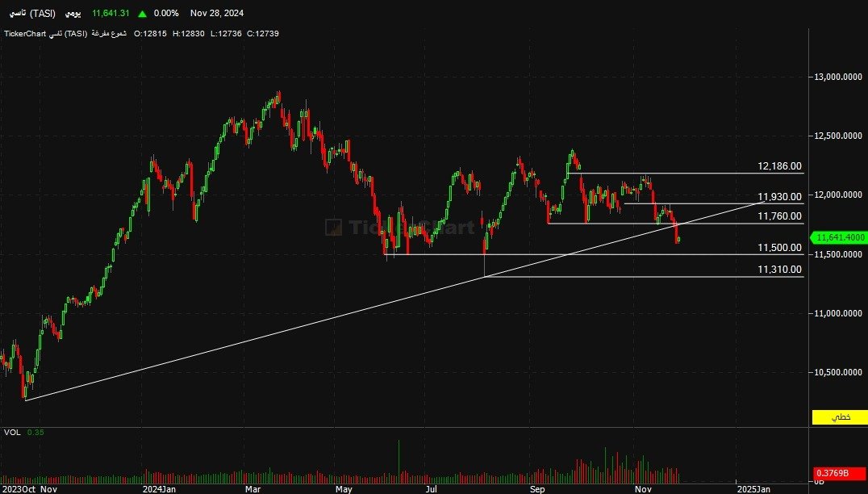Click the يومي interval label
This screenshot has height=494, width=868.
pos(73,13)
